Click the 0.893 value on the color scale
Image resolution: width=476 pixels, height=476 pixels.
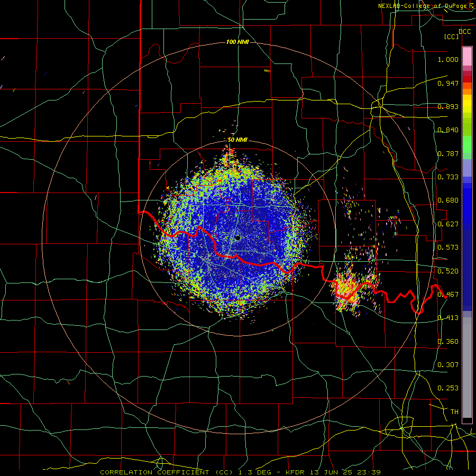point(448,106)
